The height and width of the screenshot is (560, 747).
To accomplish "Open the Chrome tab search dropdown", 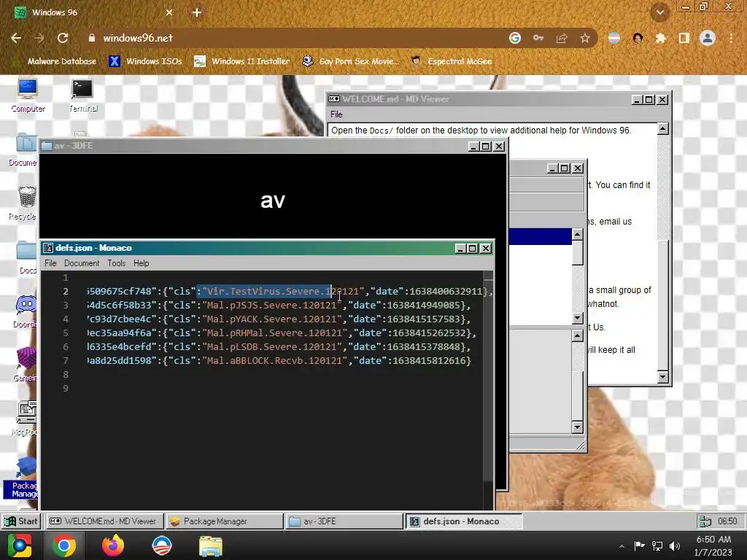I will [660, 12].
